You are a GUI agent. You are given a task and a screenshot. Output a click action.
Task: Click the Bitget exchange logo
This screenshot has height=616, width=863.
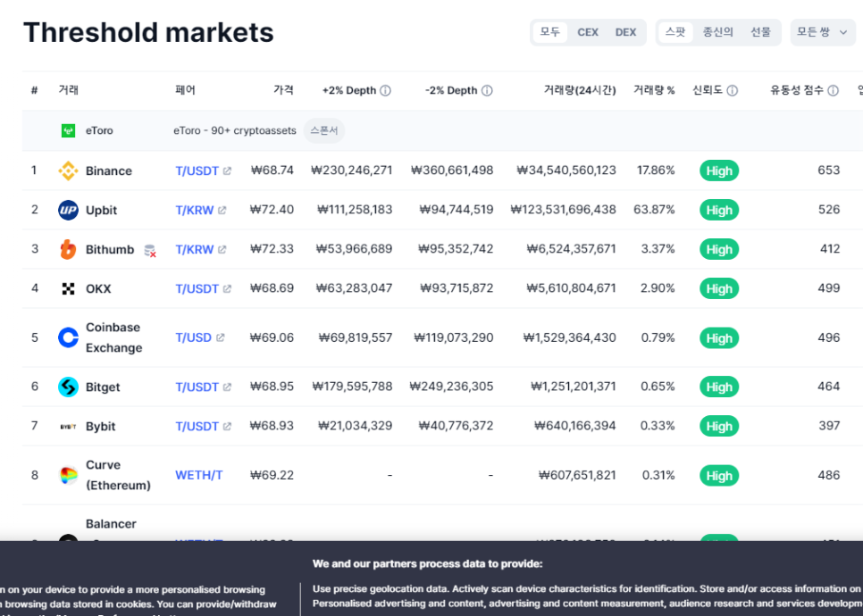coord(68,387)
